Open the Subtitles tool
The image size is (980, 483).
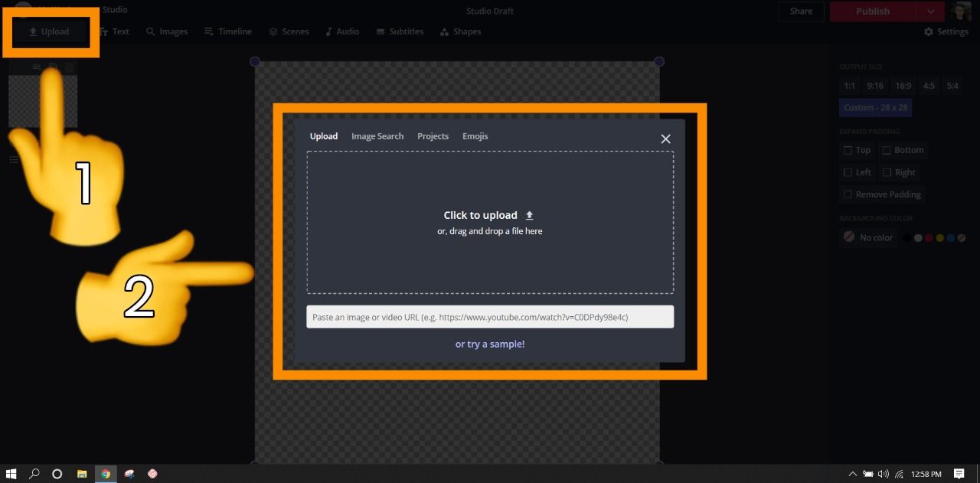click(400, 31)
